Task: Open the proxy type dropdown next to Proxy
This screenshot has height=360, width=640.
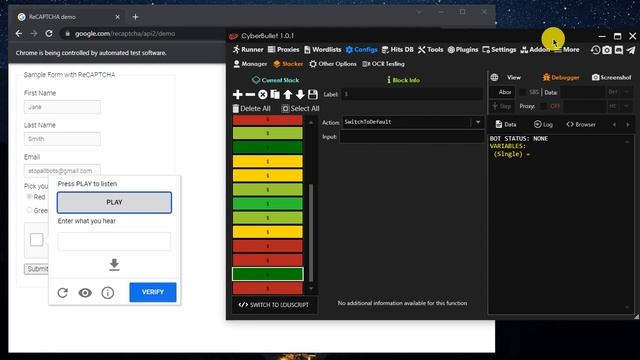Action: (x=619, y=106)
